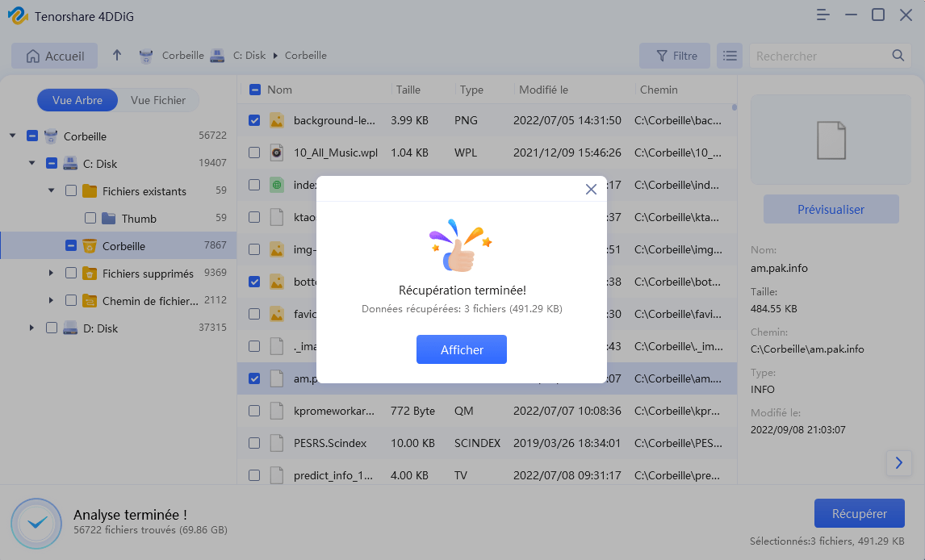Click the next arrow in preview panel
The width and height of the screenshot is (925, 560).
click(898, 462)
